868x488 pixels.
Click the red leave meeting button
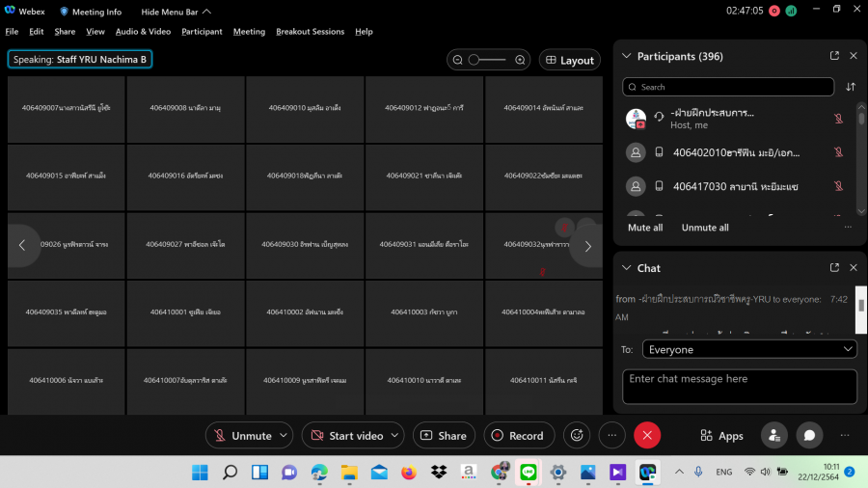pos(647,435)
